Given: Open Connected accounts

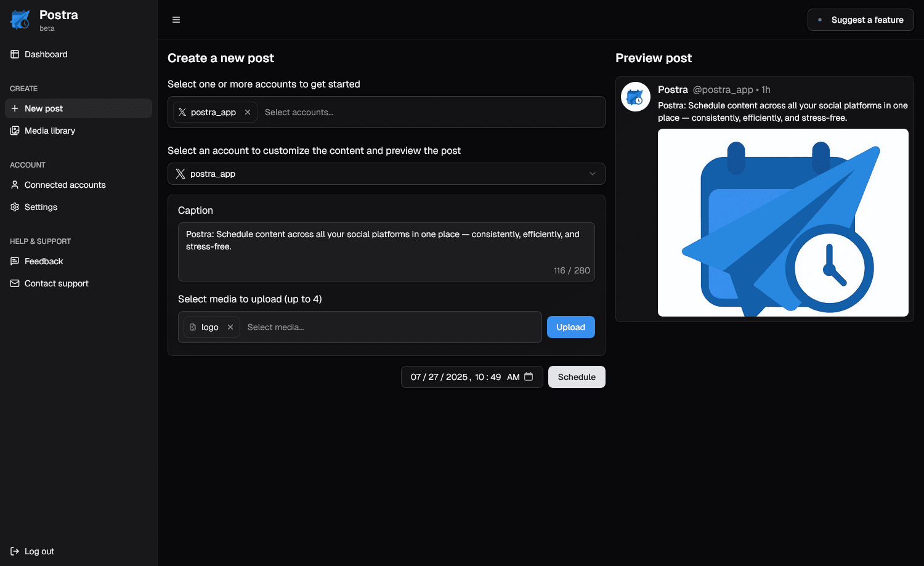Looking at the screenshot, I should coord(78,185).
